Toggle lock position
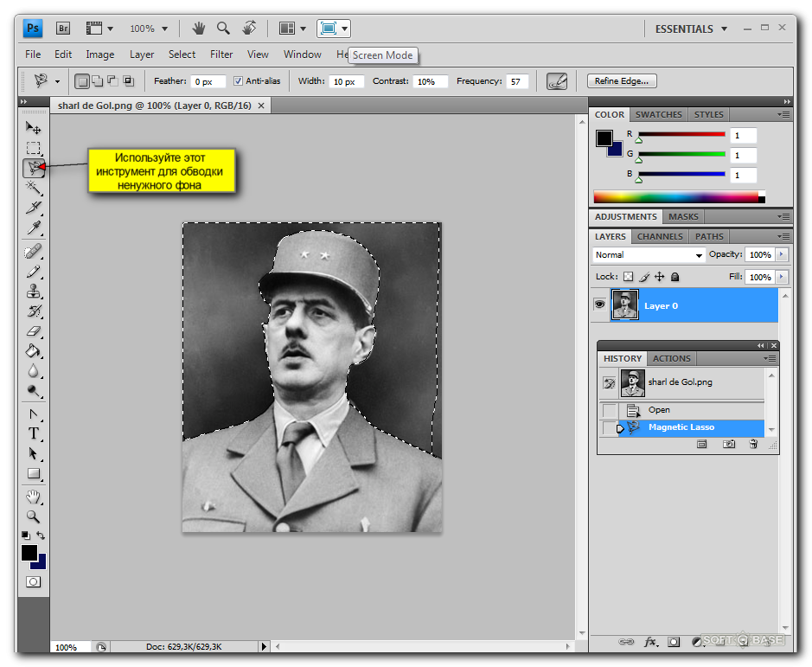 pyautogui.click(x=659, y=277)
